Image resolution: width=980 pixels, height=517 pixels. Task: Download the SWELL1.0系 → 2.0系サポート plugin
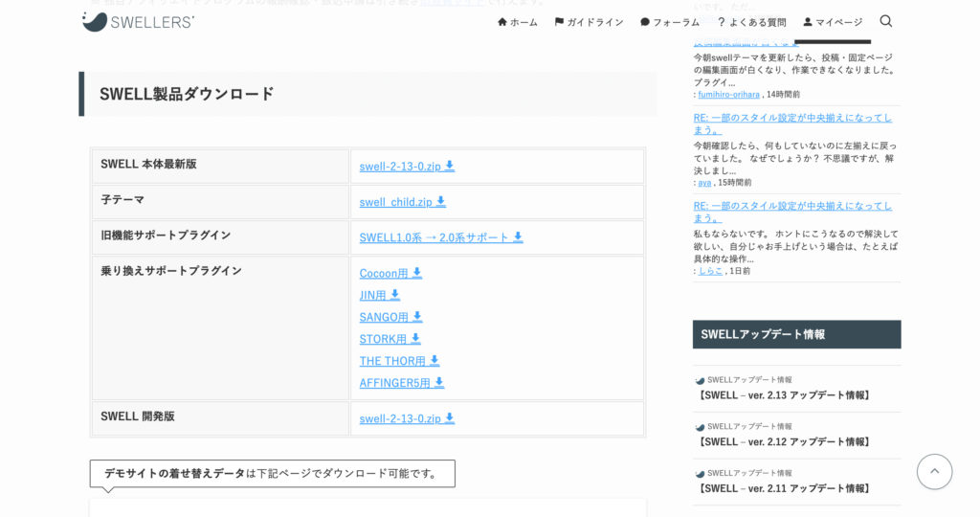pyautogui.click(x=434, y=237)
